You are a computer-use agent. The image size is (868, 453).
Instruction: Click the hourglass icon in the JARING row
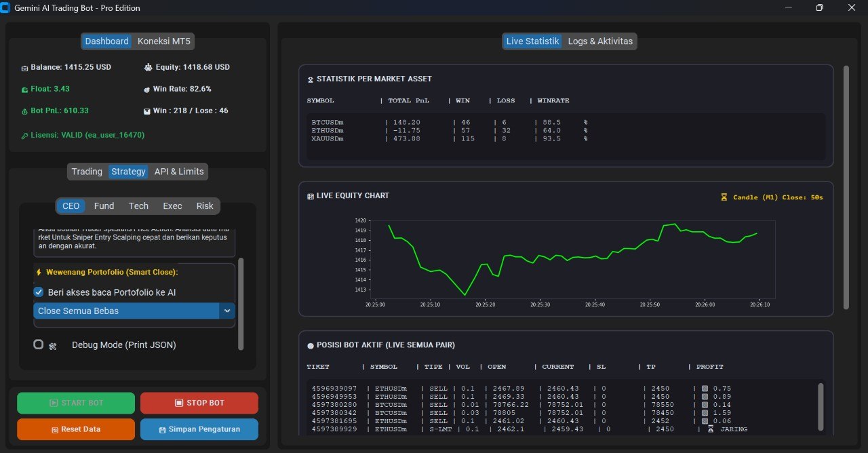[x=711, y=429]
